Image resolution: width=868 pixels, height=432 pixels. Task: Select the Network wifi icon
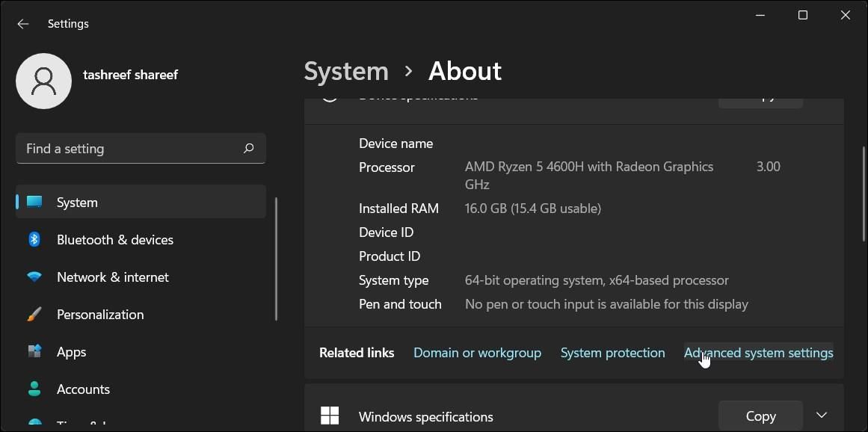pyautogui.click(x=34, y=277)
